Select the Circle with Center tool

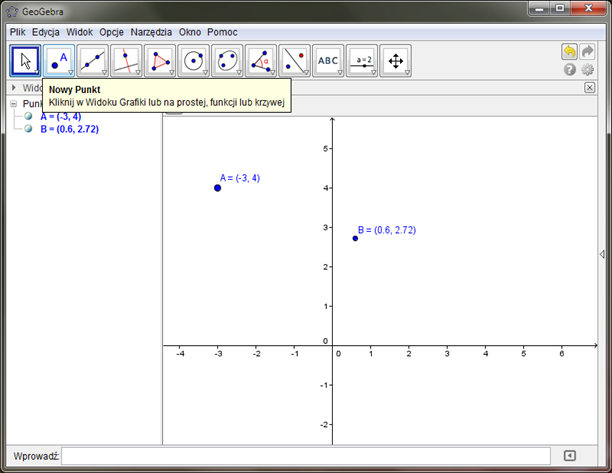click(194, 61)
